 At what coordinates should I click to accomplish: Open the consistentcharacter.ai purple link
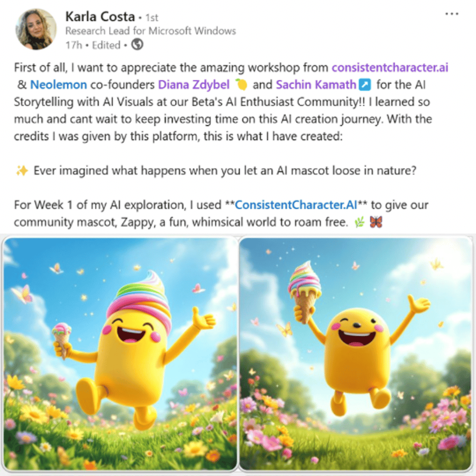tap(390, 67)
